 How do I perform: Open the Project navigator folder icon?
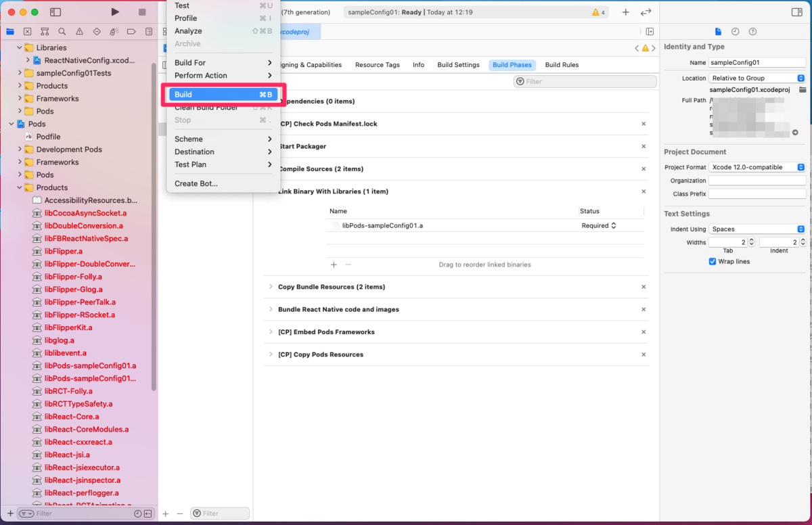tap(11, 31)
